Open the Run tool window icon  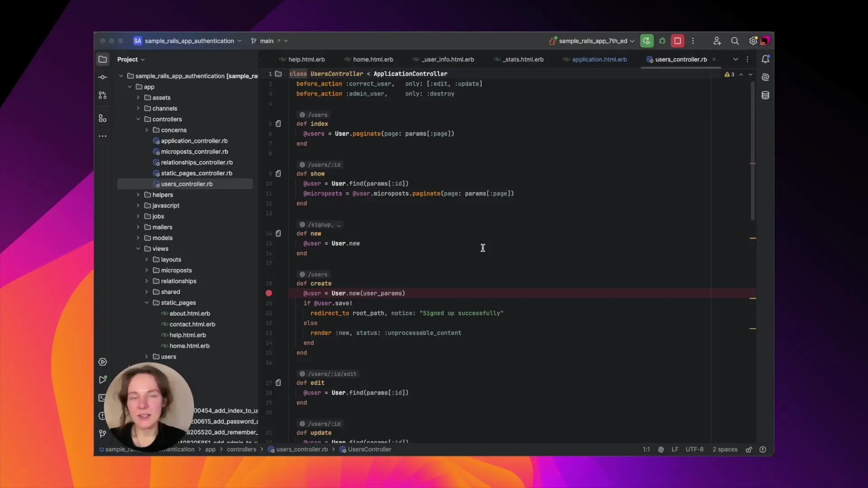pyautogui.click(x=103, y=380)
